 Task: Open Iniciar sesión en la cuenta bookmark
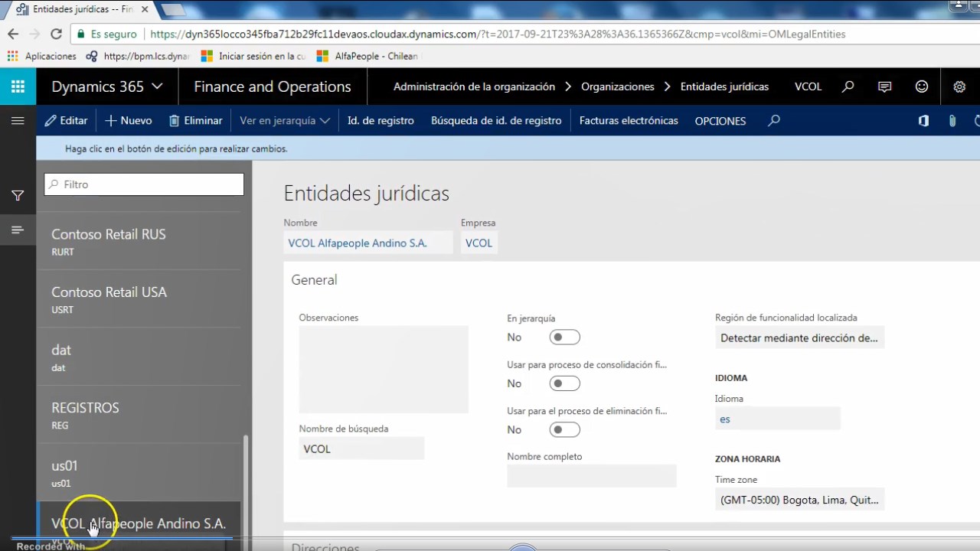(x=253, y=56)
